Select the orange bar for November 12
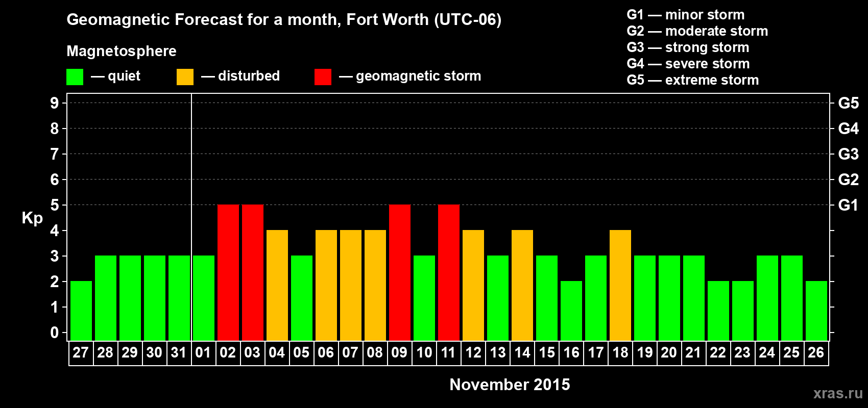Viewport: 868px width, 408px height. (x=473, y=285)
